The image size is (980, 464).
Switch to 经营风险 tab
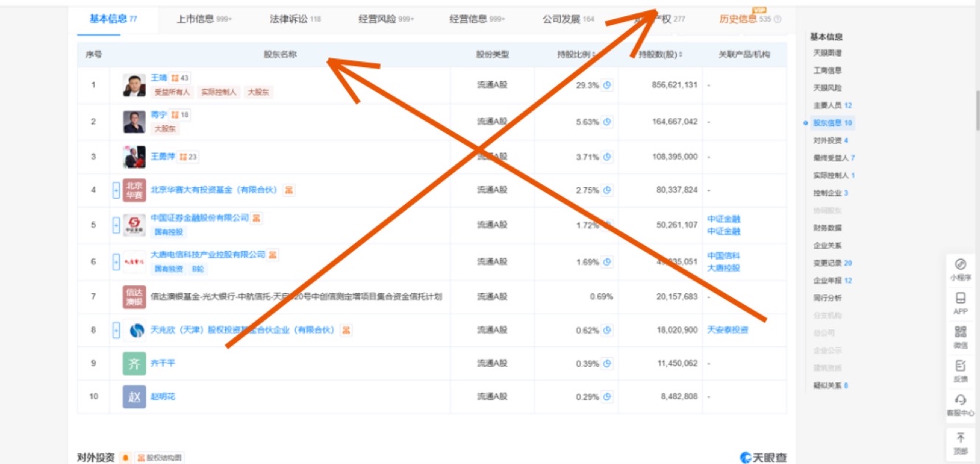click(x=387, y=19)
